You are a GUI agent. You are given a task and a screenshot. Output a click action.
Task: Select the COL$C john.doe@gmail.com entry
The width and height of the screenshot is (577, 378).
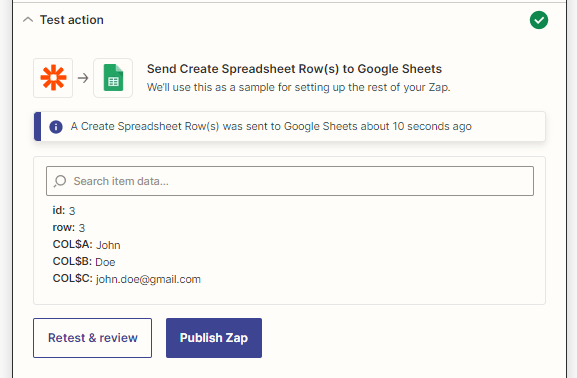tap(127, 279)
